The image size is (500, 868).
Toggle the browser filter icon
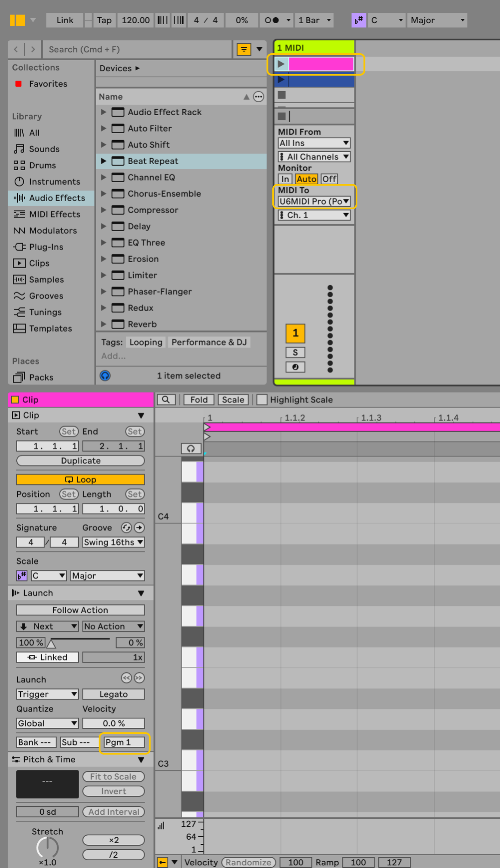click(x=244, y=49)
